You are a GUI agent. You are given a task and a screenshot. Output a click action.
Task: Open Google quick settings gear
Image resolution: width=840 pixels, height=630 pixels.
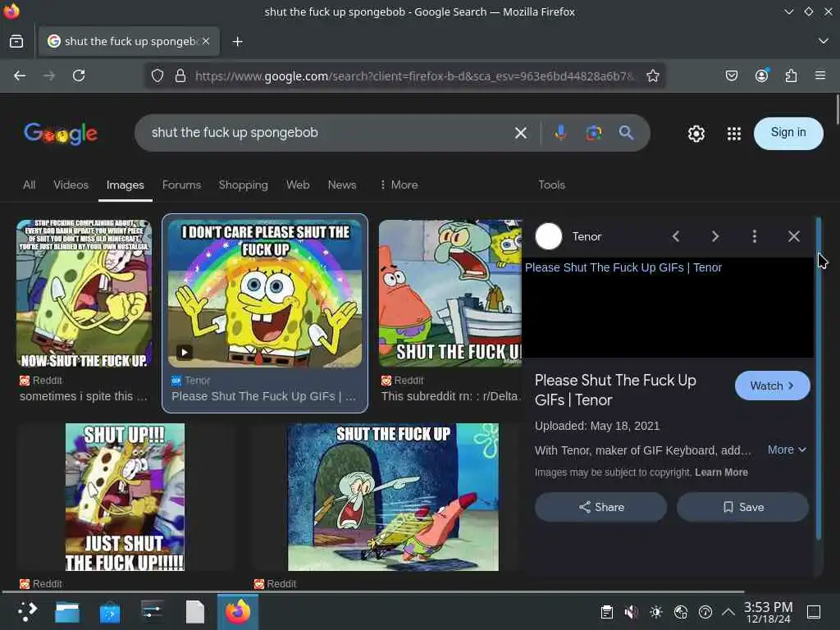[696, 134]
